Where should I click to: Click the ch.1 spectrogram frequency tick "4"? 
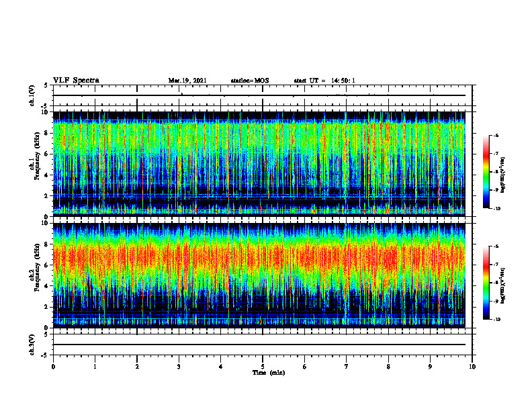pos(47,175)
